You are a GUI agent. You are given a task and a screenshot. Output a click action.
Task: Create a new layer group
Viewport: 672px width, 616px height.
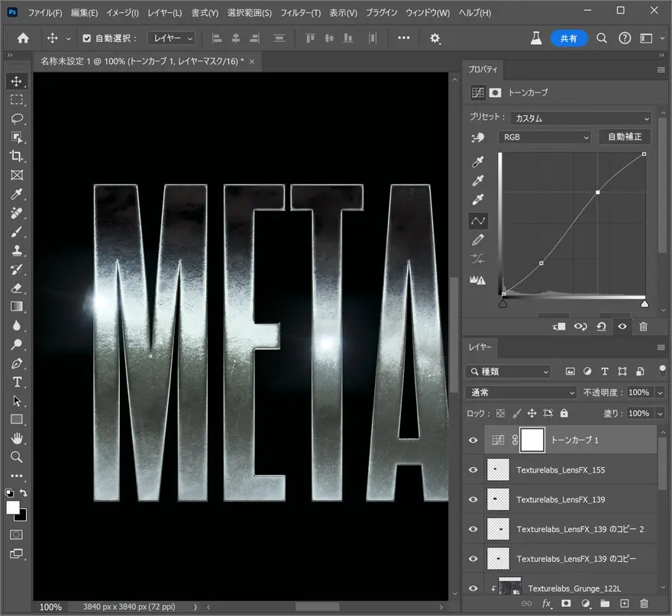point(605,604)
